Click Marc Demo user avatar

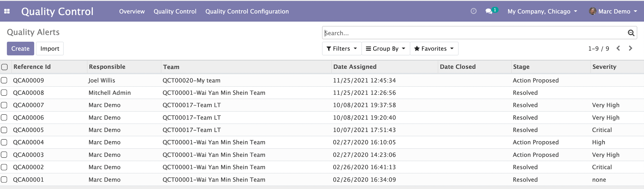pos(592,11)
